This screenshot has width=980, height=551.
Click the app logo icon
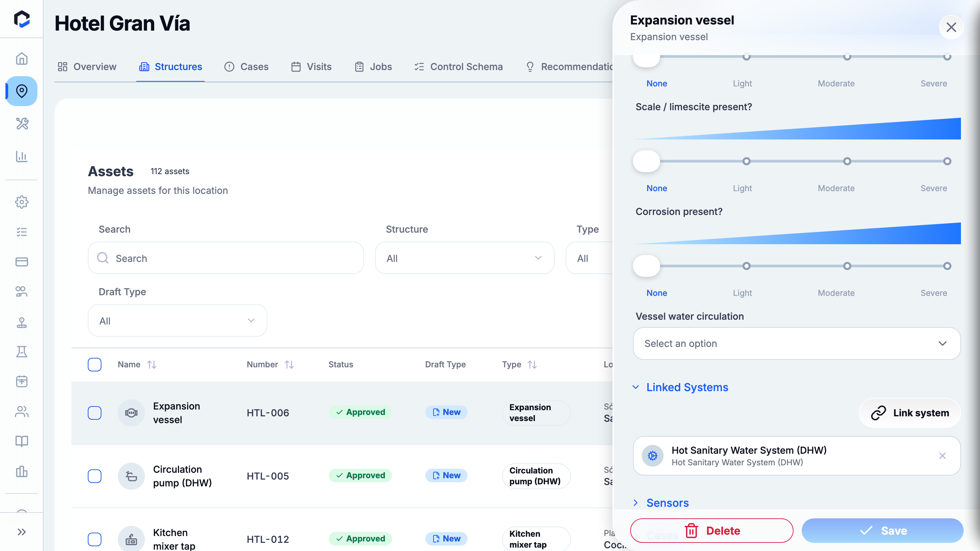[x=22, y=19]
